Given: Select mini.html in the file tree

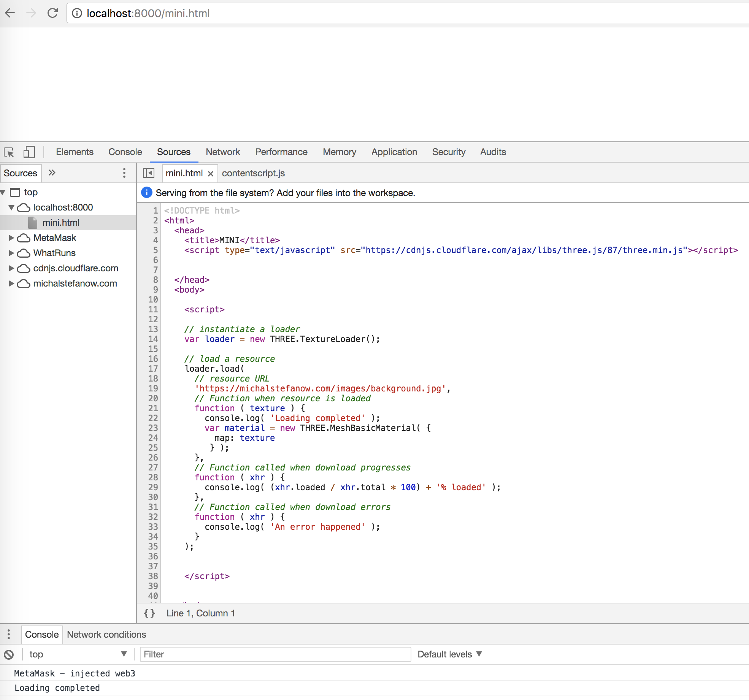Looking at the screenshot, I should (61, 222).
